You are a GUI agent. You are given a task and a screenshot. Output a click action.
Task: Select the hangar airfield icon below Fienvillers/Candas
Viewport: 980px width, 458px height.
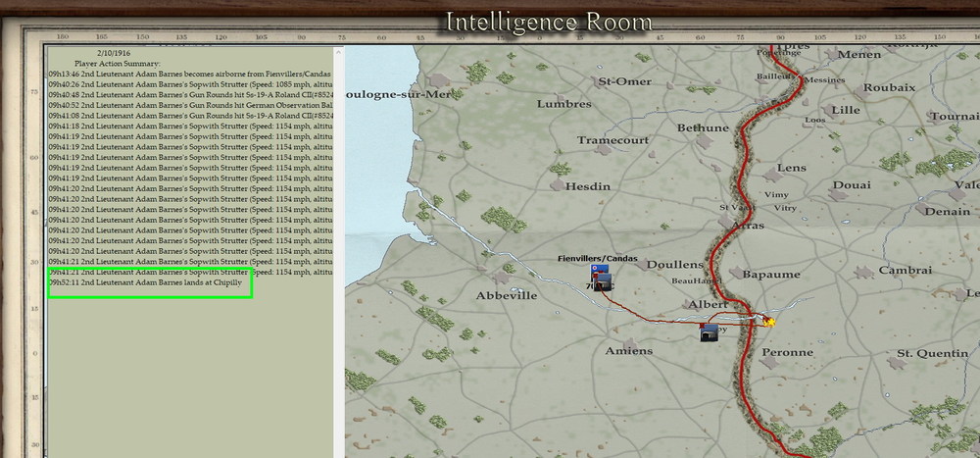pyautogui.click(x=603, y=282)
